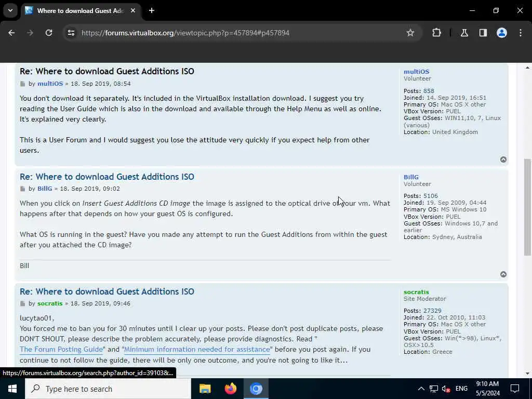This screenshot has height=399, width=532.
Task: Click post icon beside 'by multiOS'
Action: pyautogui.click(x=23, y=84)
